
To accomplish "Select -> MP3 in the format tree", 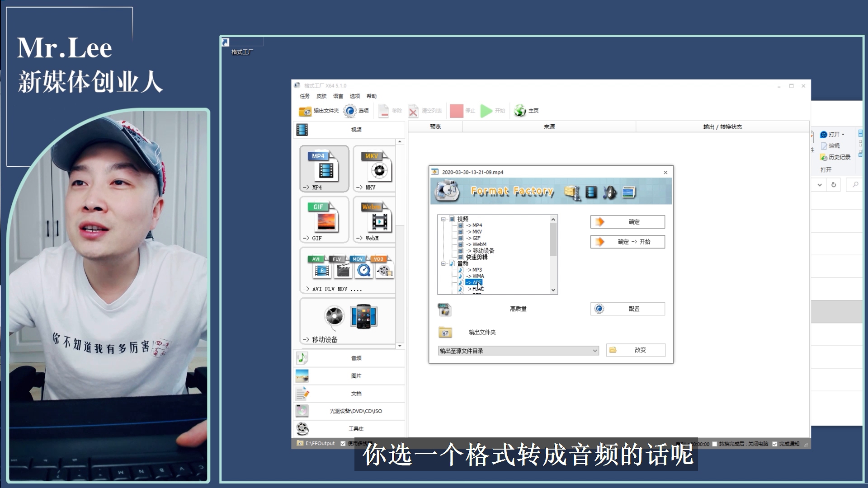I will click(x=474, y=270).
